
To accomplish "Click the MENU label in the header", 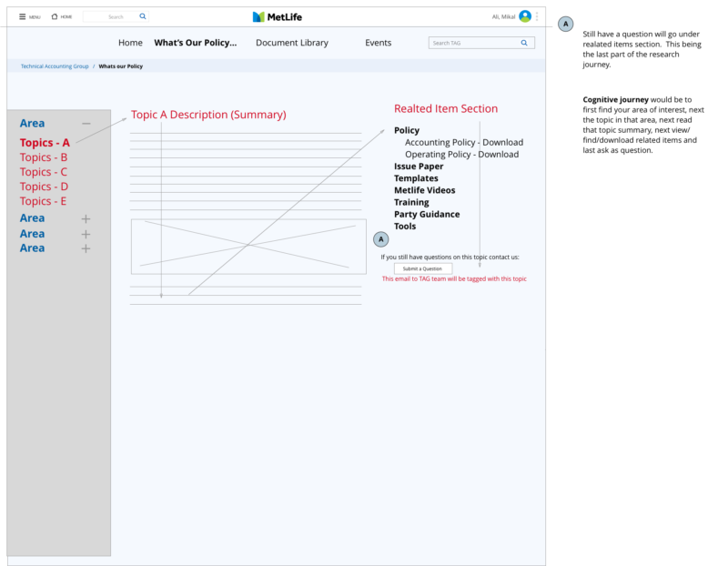I will [x=35, y=17].
